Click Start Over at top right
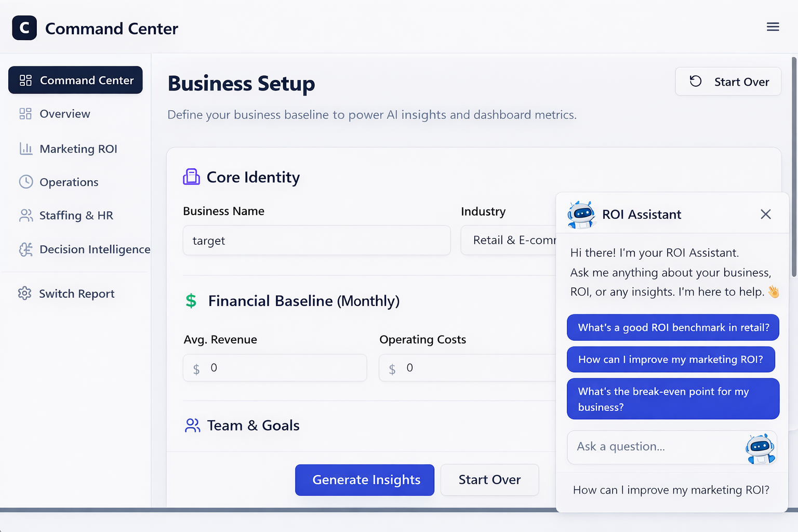Viewport: 798px width, 532px height. tap(728, 81)
